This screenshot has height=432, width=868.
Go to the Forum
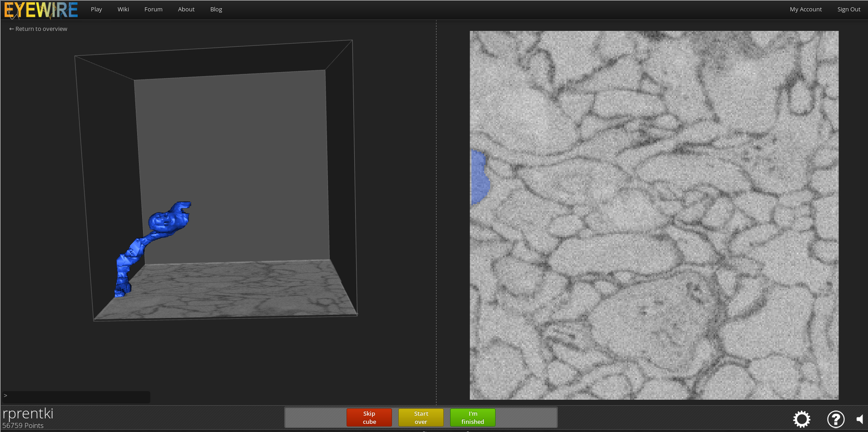153,10
